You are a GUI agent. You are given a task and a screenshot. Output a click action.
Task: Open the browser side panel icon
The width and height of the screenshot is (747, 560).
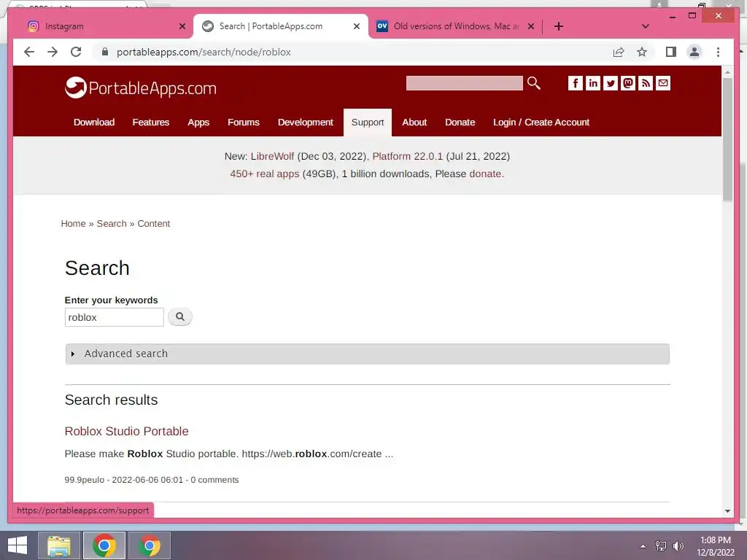(671, 52)
